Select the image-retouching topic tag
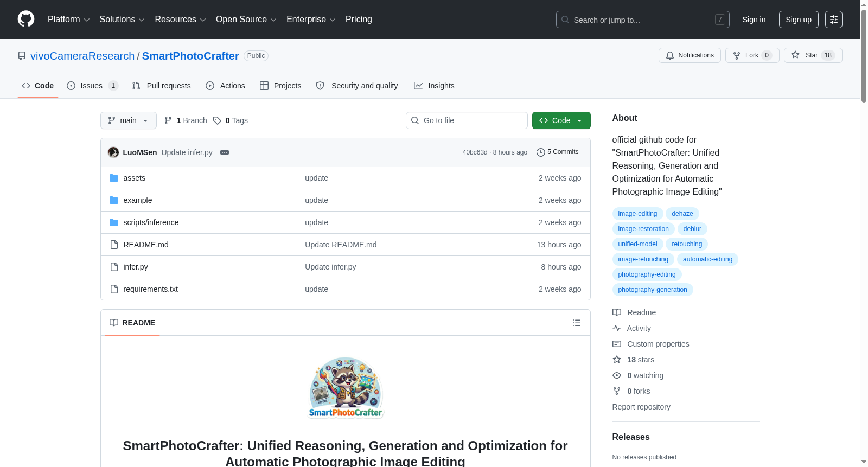 point(643,259)
